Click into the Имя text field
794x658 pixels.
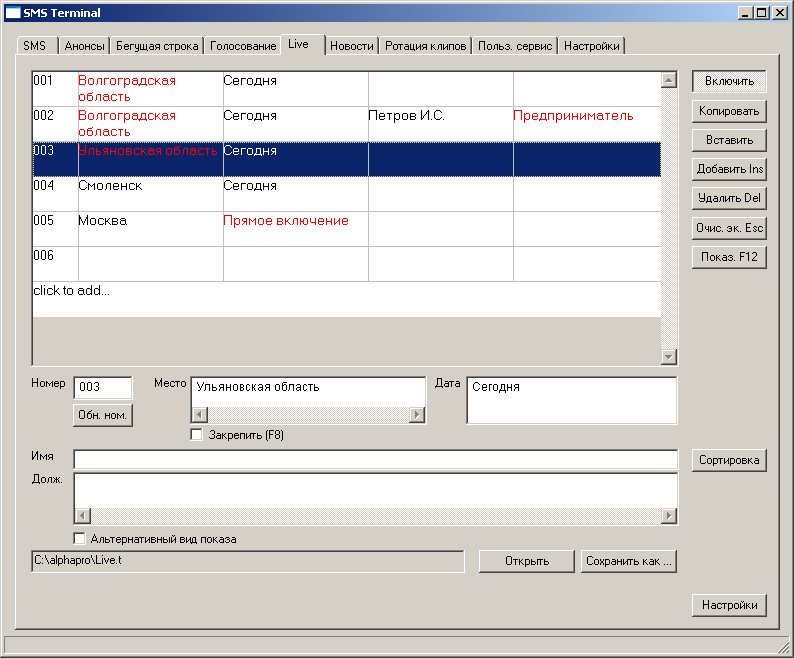pos(375,459)
